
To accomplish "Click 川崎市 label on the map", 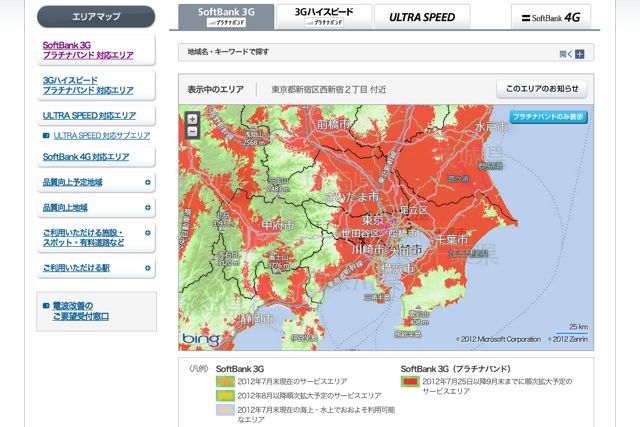I will point(368,249).
